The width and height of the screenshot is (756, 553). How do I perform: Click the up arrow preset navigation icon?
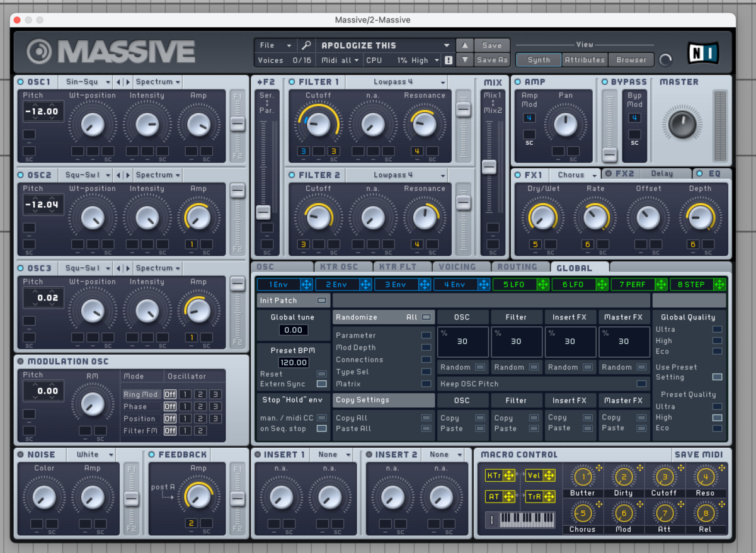coord(464,45)
